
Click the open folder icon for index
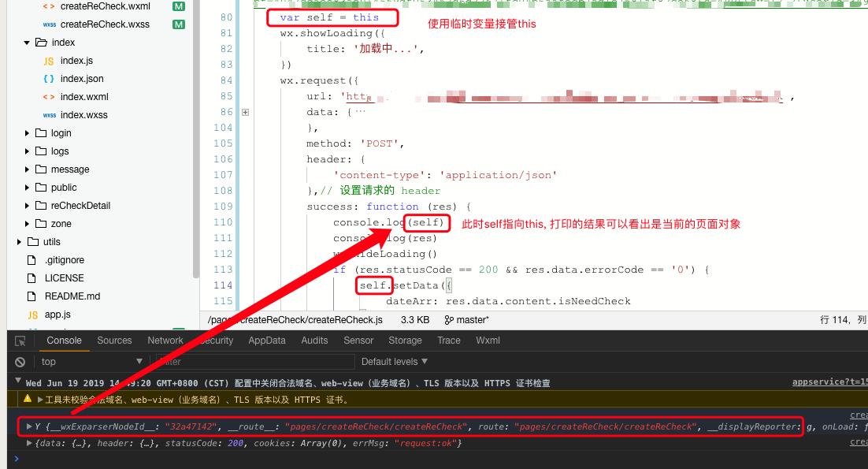[x=41, y=42]
